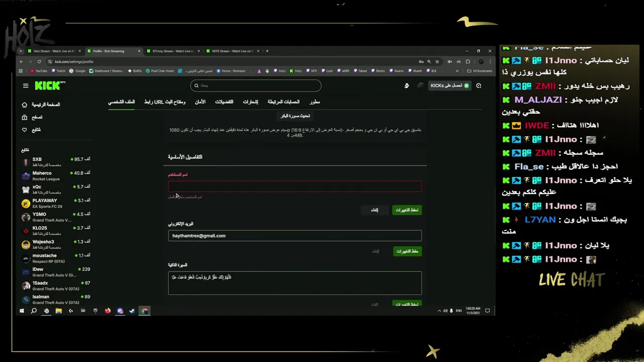Click the bio text area
Screen dimensions: 644x362
[295, 283]
